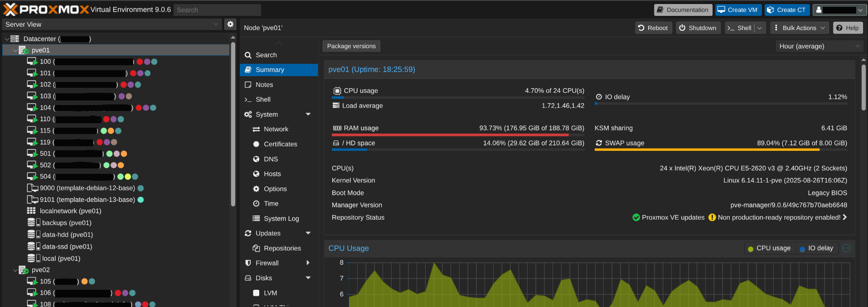
Task: Open System Log
Action: 279,218
